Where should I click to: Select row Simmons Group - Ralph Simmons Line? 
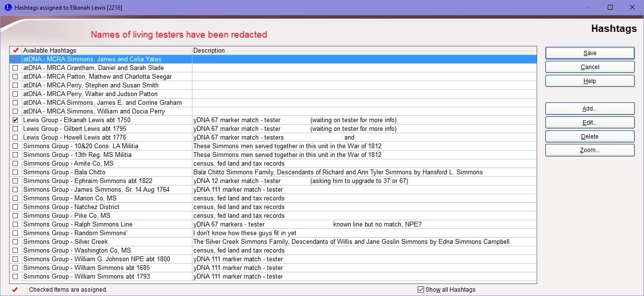tap(273, 225)
